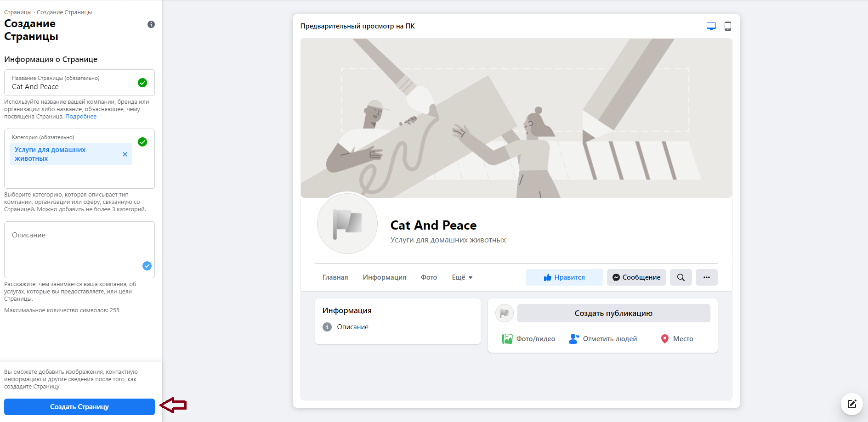
Task: Switch to mobile preview mode icon
Action: (727, 27)
